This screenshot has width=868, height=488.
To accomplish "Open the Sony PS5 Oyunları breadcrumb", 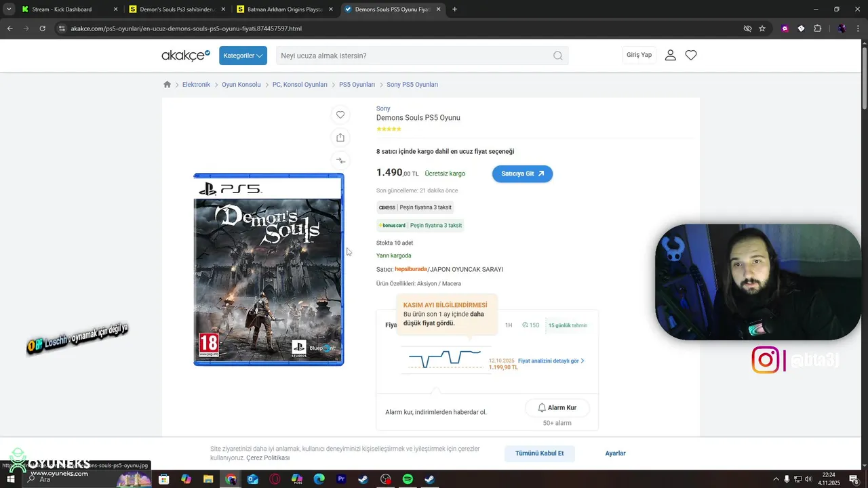I will (412, 85).
